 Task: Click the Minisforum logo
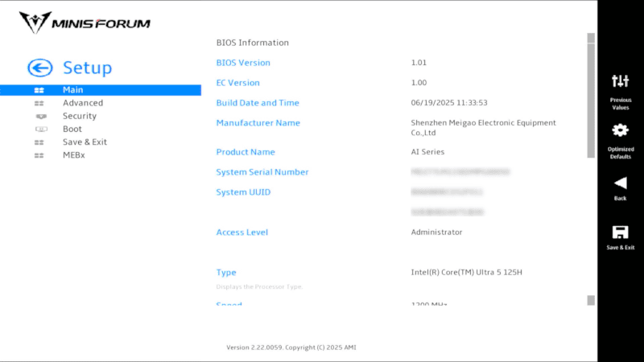(x=85, y=23)
